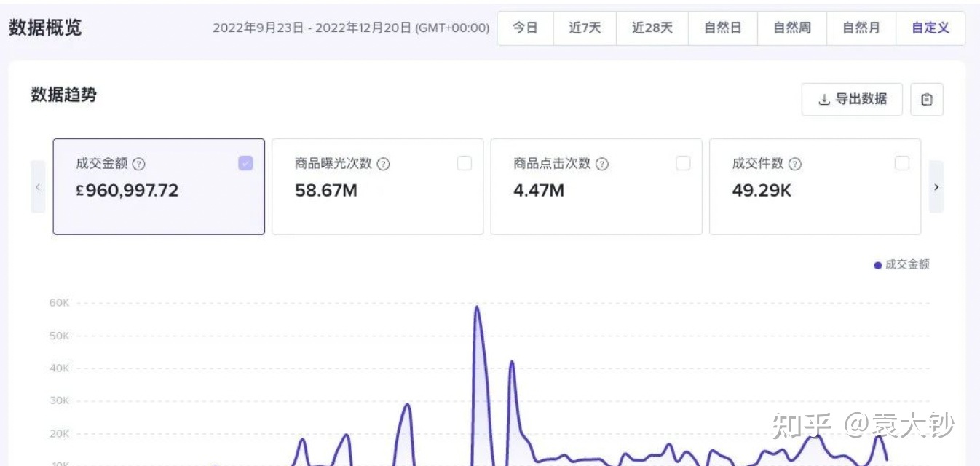Screen dimensions: 980x466
Task: Click the 成交金额 chart legend item
Action: coord(901,265)
